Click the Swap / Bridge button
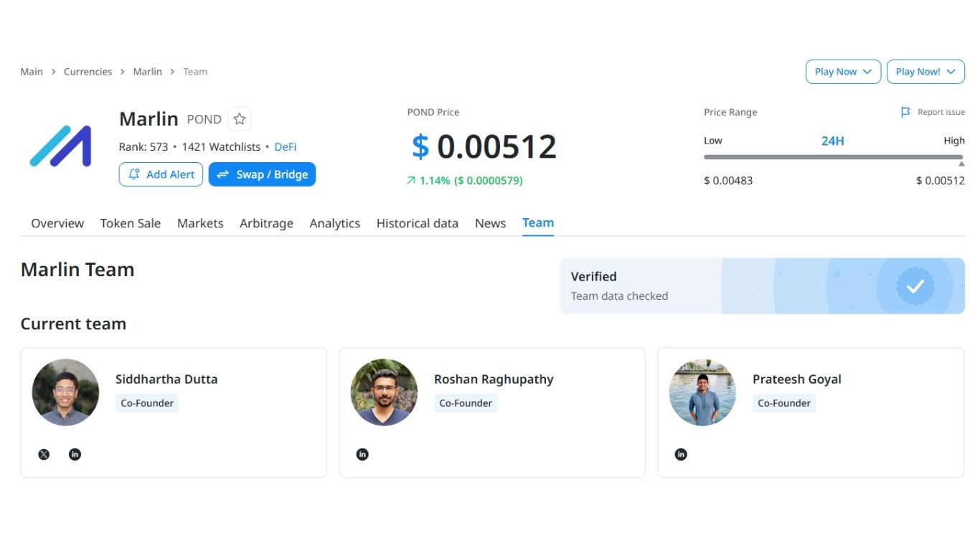This screenshot has height=551, width=980. [x=262, y=174]
